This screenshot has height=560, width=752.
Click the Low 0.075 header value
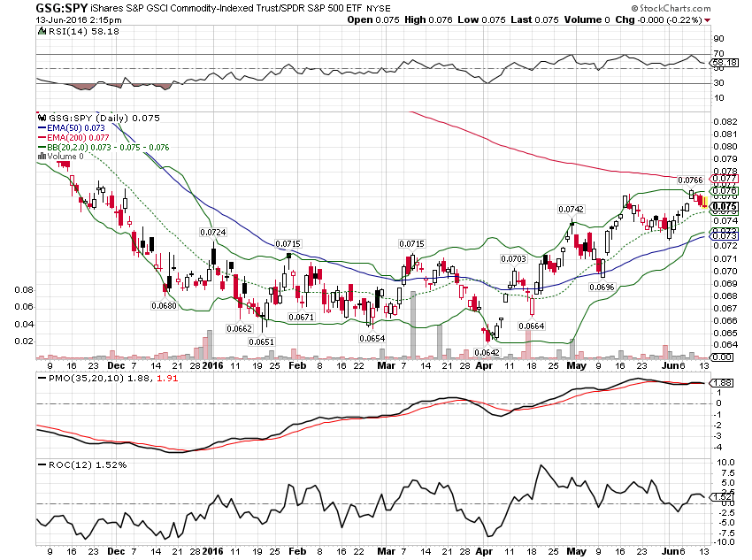(481, 19)
